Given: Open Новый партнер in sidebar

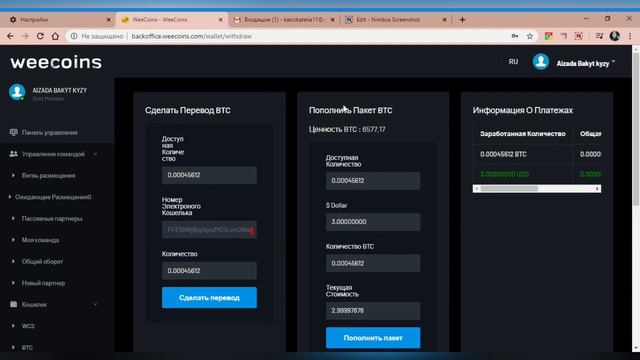Looking at the screenshot, I should (x=43, y=283).
